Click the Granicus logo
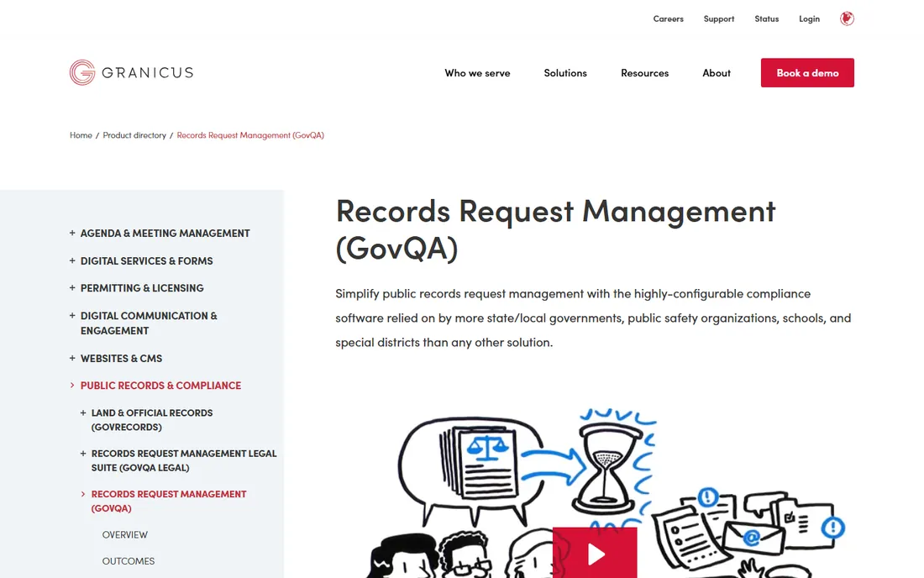The width and height of the screenshot is (924, 578). click(131, 72)
